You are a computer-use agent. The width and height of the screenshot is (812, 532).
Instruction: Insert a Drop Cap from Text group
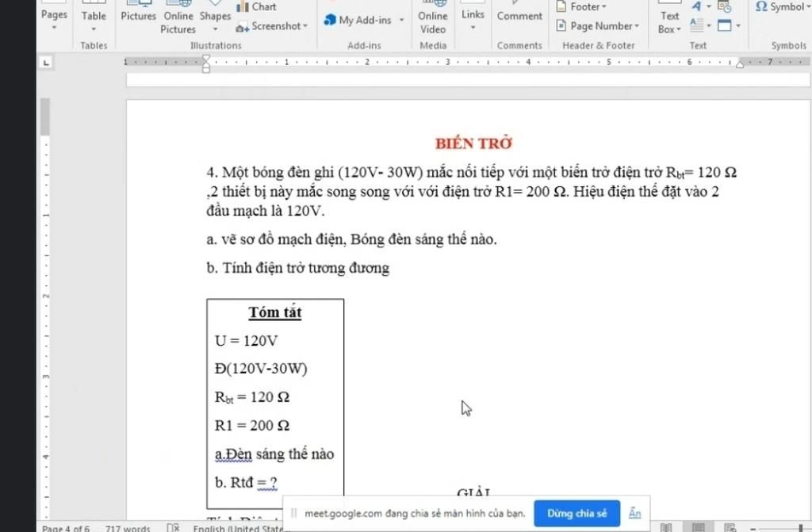701,25
